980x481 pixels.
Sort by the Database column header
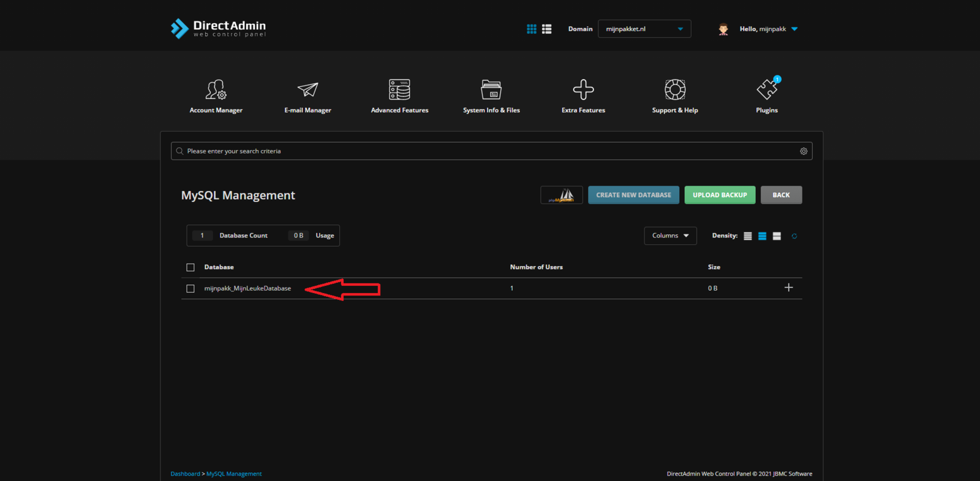(x=219, y=267)
